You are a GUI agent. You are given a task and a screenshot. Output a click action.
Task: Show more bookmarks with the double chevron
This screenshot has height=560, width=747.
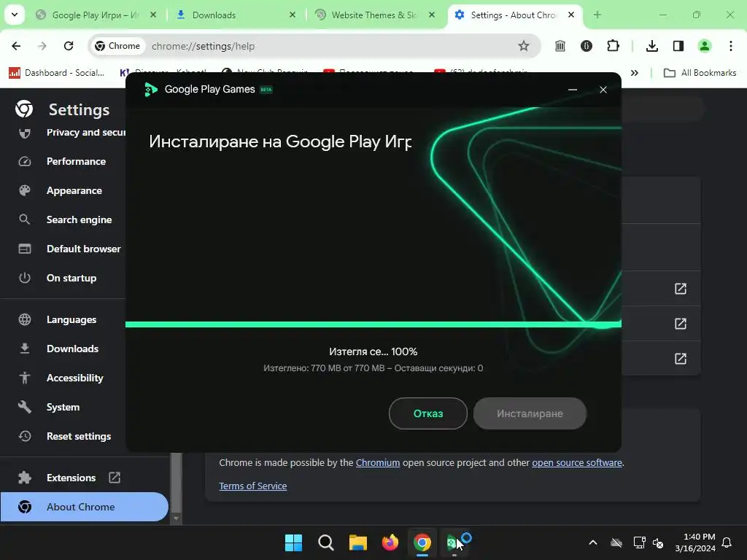pyautogui.click(x=634, y=73)
